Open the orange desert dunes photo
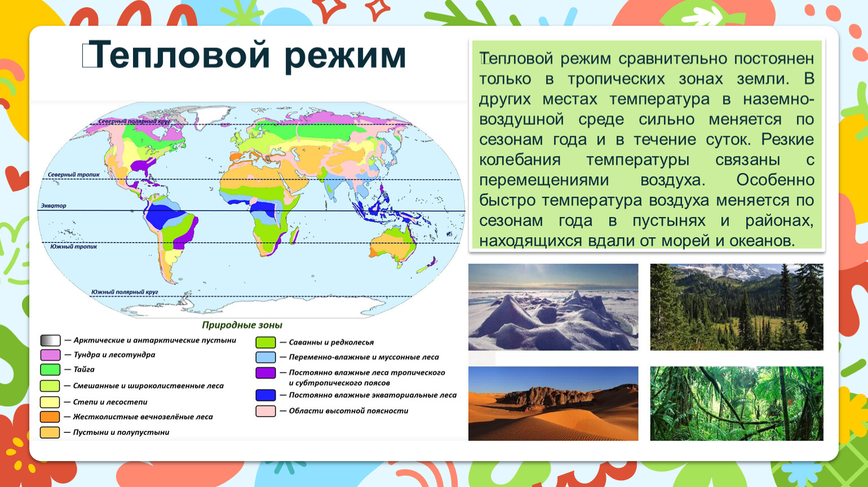This screenshot has height=487, width=868. click(x=553, y=404)
